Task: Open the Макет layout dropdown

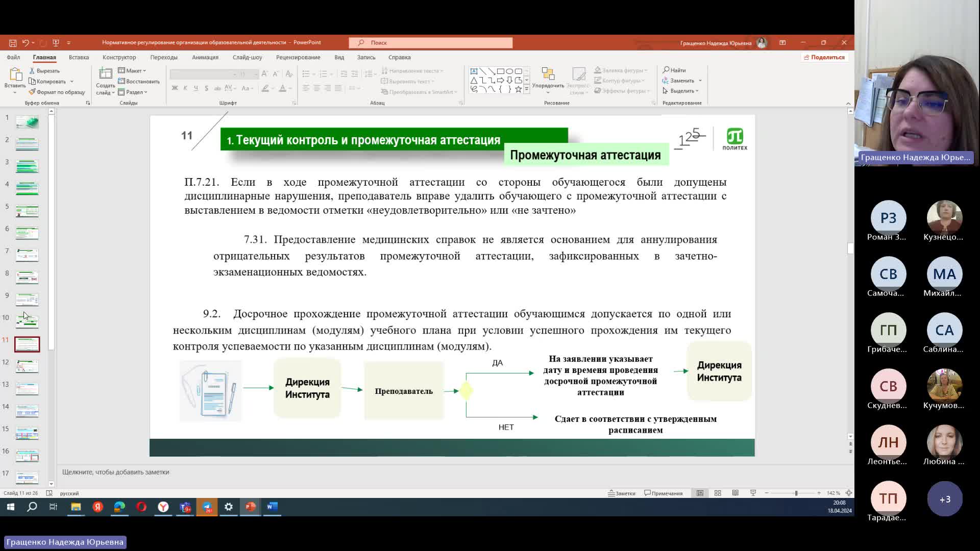Action: pos(132,71)
